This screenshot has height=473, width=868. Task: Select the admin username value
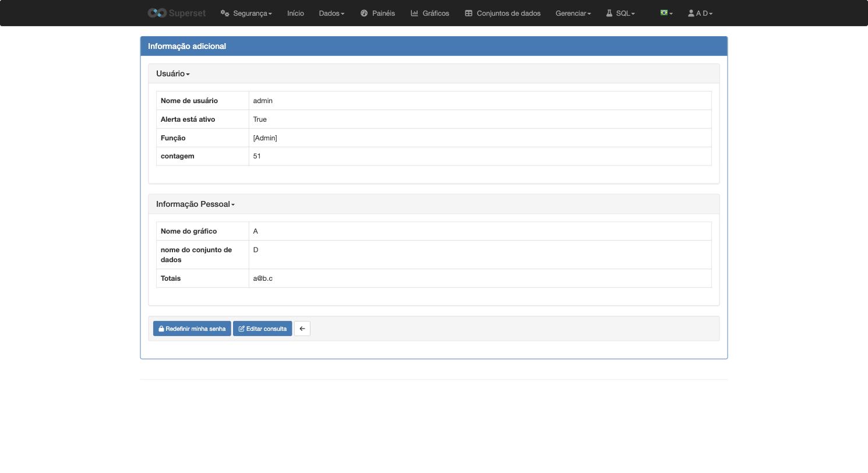pos(263,101)
